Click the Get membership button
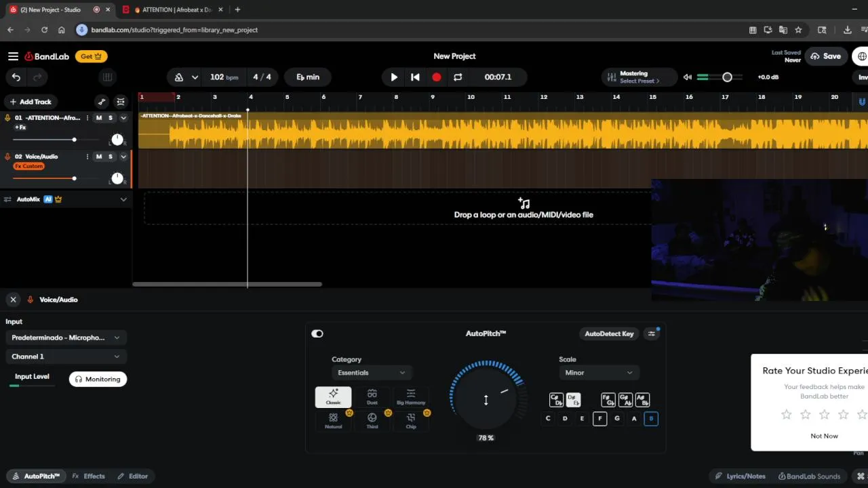 (x=91, y=56)
